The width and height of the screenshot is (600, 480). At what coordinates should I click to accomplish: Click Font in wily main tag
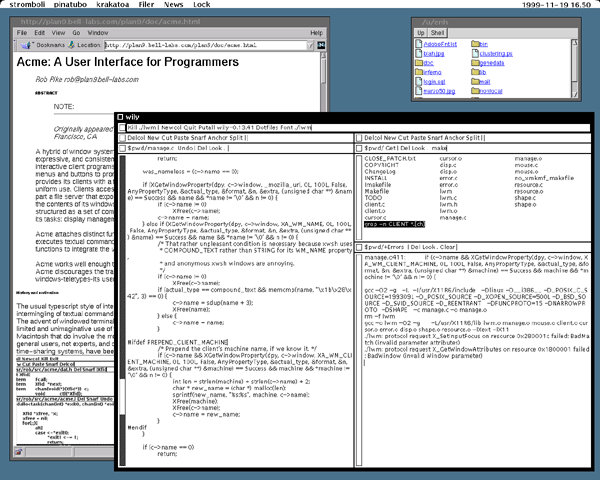[287, 127]
